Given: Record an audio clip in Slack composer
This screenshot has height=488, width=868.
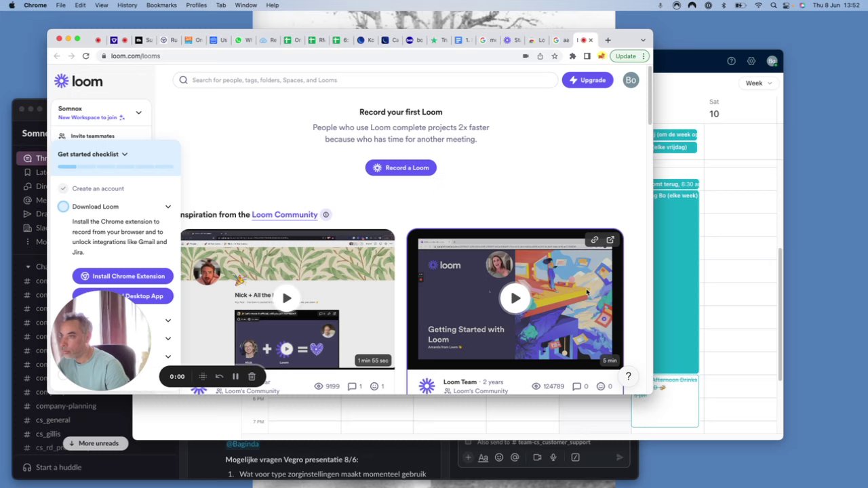Looking at the screenshot, I should (x=553, y=457).
